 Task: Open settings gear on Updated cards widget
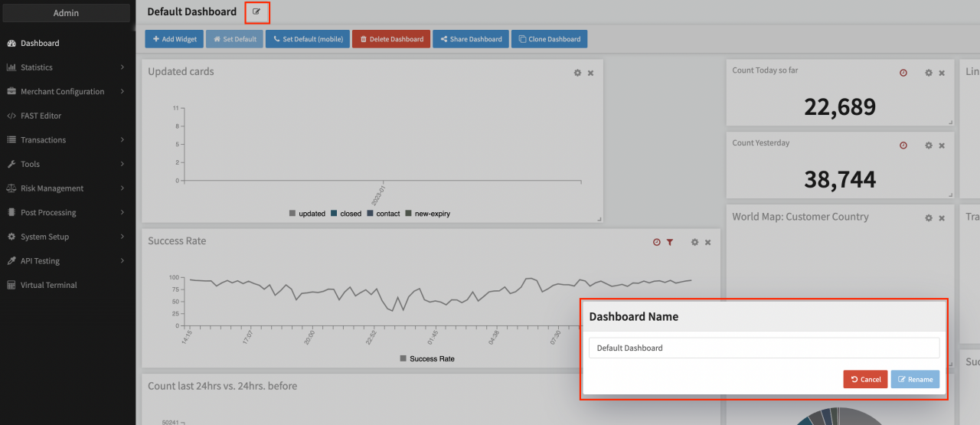(578, 73)
